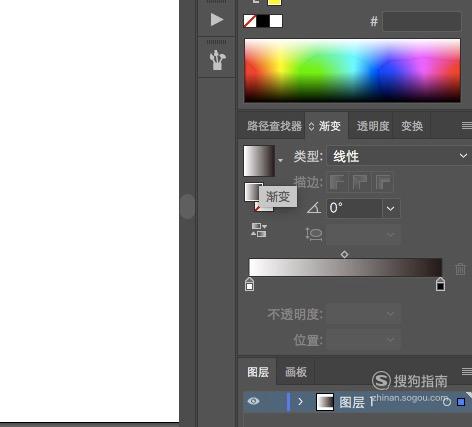Switch to the 画板 tab
This screenshot has width=472, height=427.
[296, 372]
